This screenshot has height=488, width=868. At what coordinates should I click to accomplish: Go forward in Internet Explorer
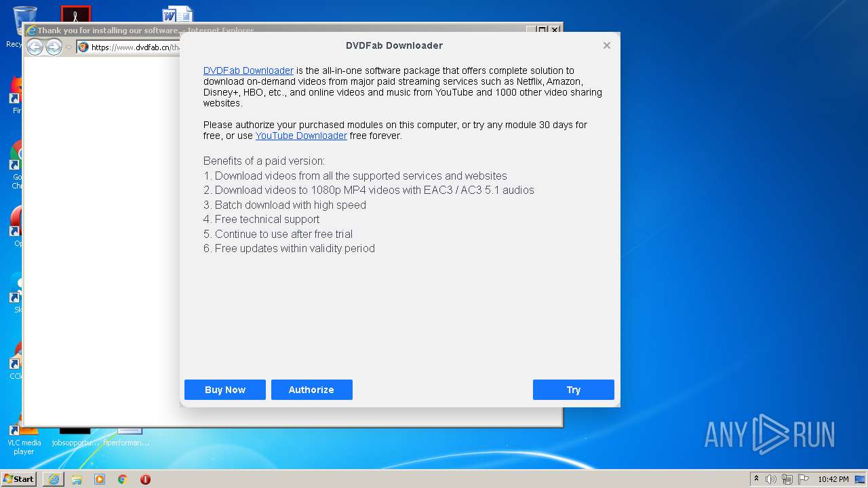pos(54,47)
